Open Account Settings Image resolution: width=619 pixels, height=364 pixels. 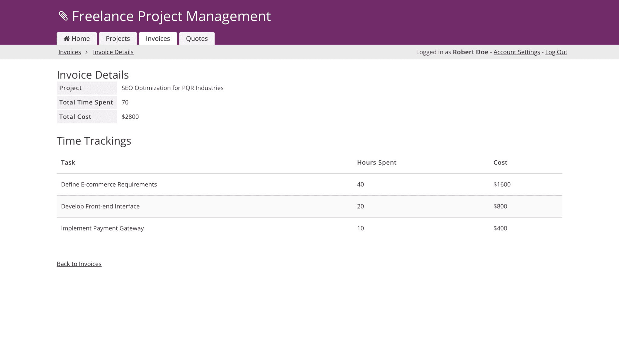click(517, 52)
